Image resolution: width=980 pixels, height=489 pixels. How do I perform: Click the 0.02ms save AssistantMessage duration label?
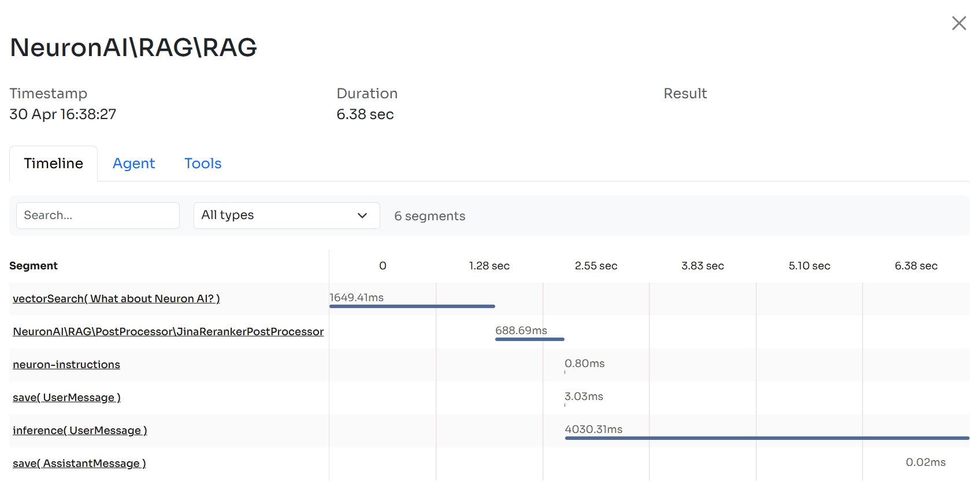click(925, 462)
